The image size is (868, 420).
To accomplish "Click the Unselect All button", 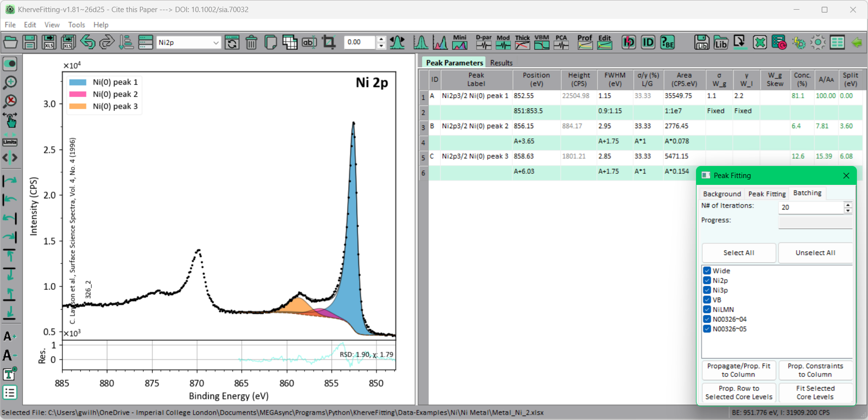I will [x=815, y=253].
